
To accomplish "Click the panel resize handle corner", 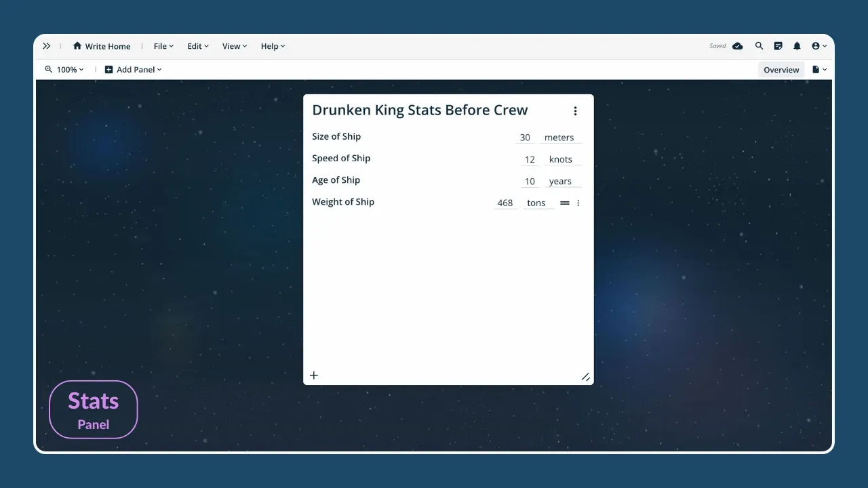I will pos(585,377).
